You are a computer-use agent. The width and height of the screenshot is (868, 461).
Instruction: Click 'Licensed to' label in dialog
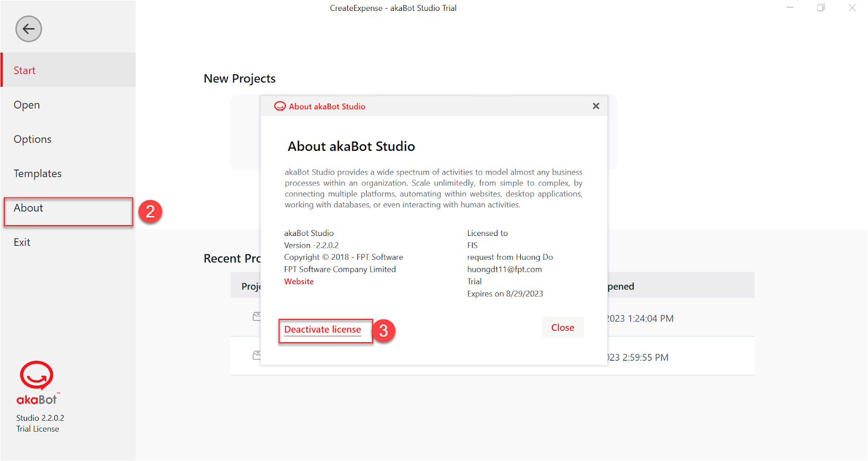pos(488,233)
